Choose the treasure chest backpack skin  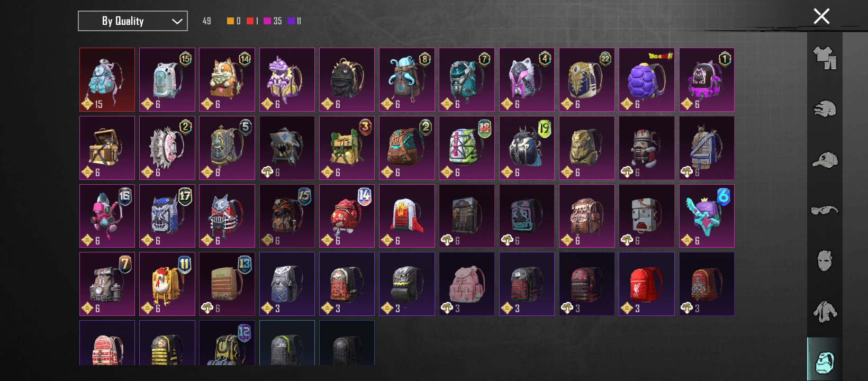click(107, 148)
